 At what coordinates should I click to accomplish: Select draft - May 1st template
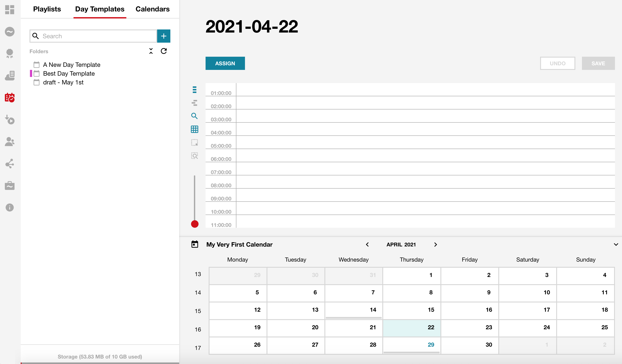(63, 82)
